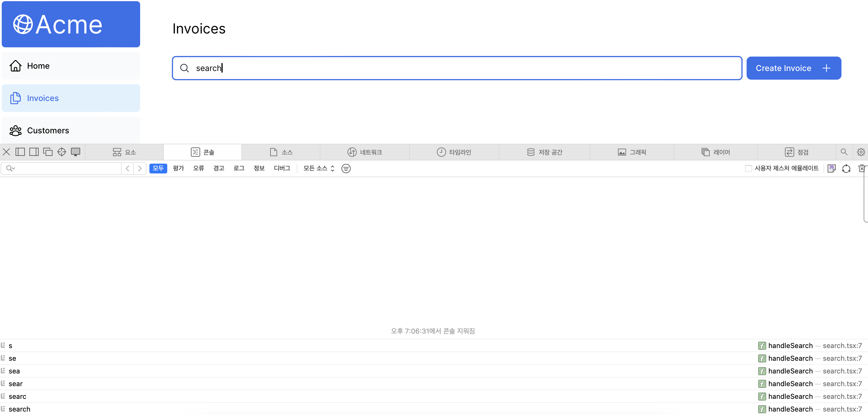Detach inspector into separate window
868x415 pixels.
tap(48, 152)
